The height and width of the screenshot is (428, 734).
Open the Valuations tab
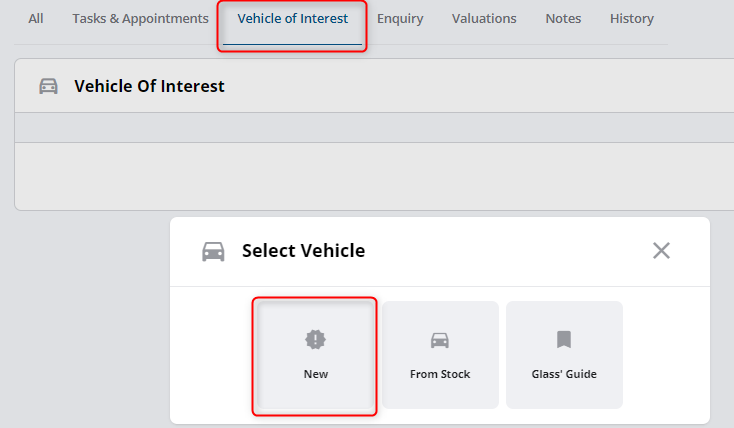[x=484, y=19]
